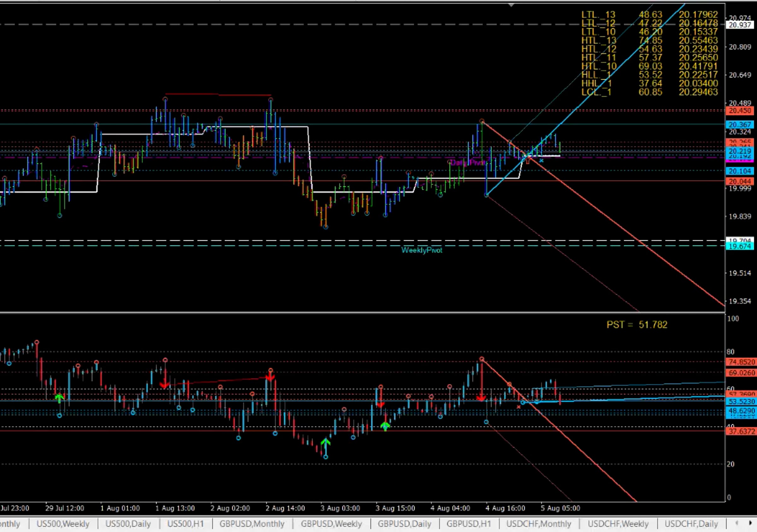The height and width of the screenshot is (532, 757).
Task: Click the 20.450 red price label
Action: coord(740,111)
